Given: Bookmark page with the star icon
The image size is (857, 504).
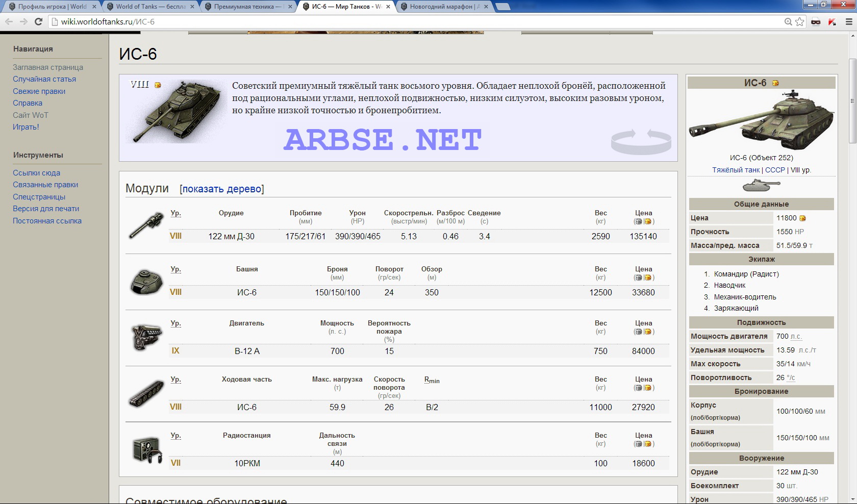Looking at the screenshot, I should click(800, 21).
